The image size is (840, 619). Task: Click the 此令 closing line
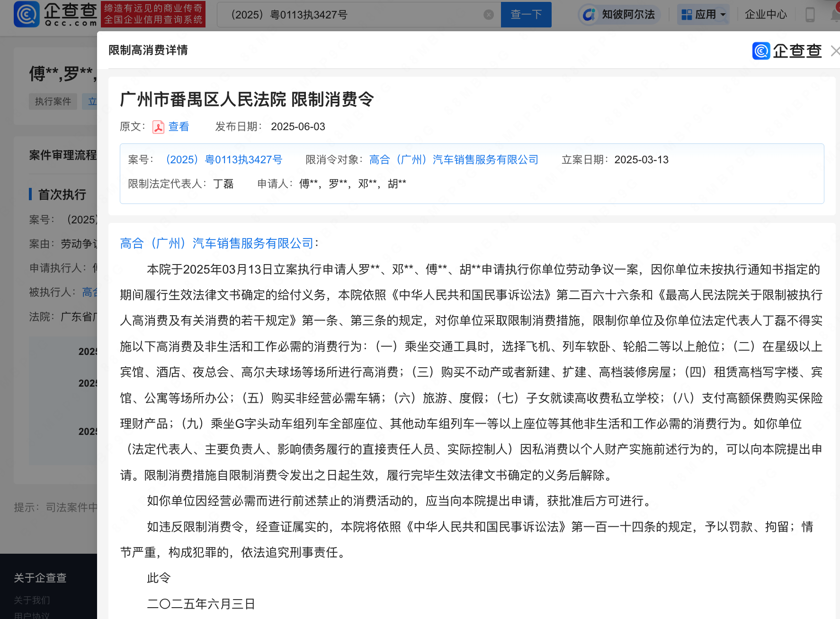click(x=159, y=578)
